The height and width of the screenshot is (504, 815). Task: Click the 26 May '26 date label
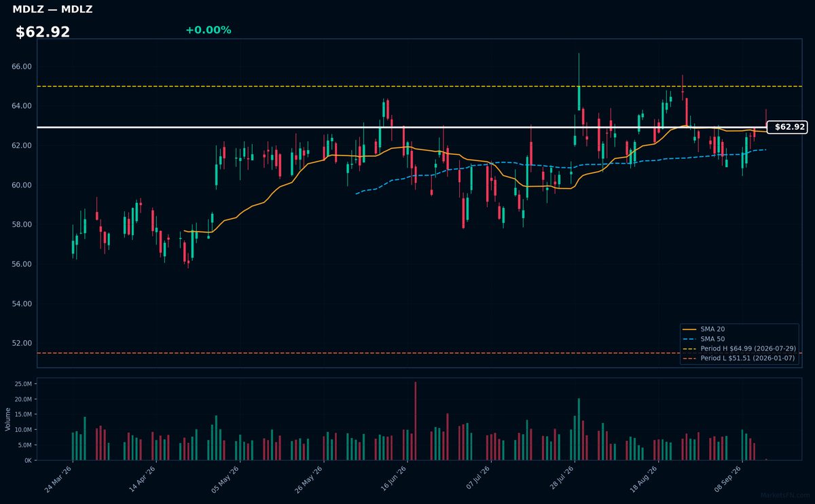pyautogui.click(x=310, y=479)
